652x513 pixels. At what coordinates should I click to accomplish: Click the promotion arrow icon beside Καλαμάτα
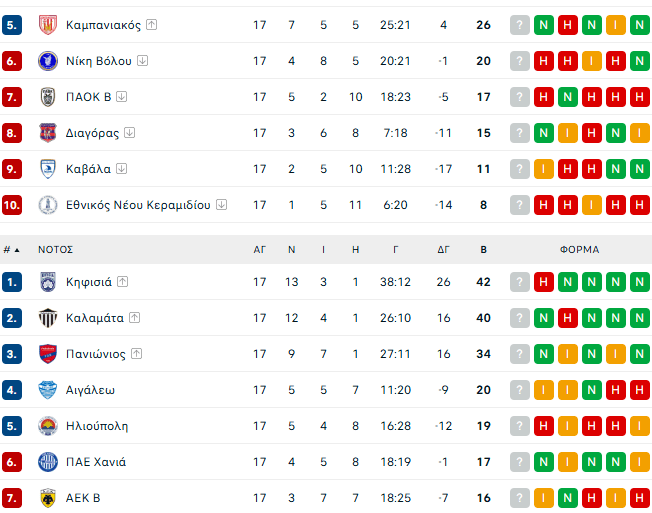[135, 318]
